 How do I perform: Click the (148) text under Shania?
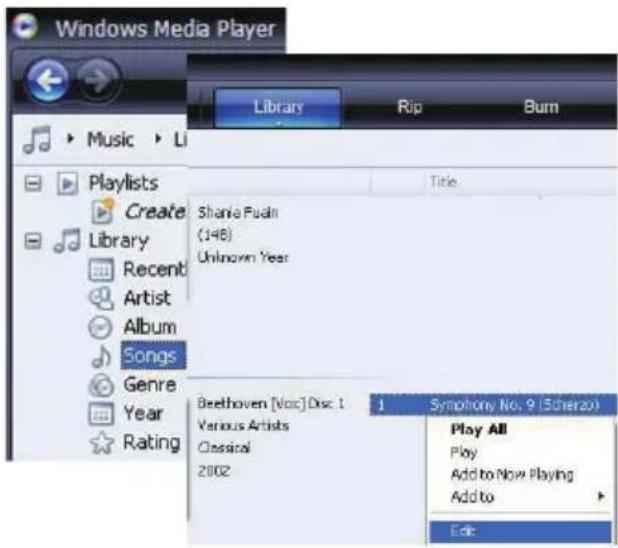pyautogui.click(x=214, y=235)
